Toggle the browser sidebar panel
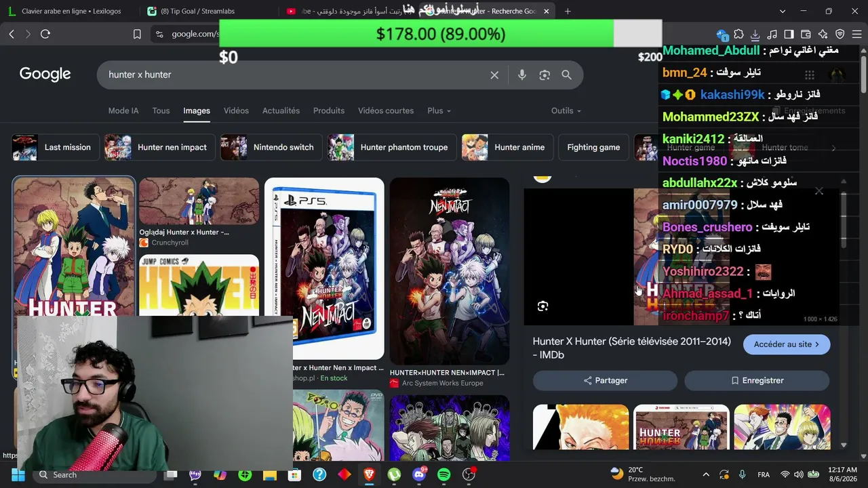 tap(789, 34)
